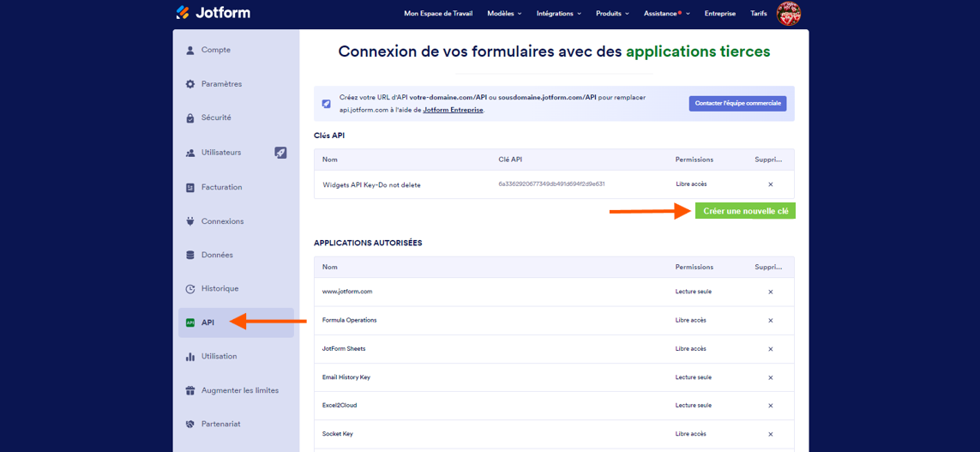Open the user avatar menu

click(789, 13)
